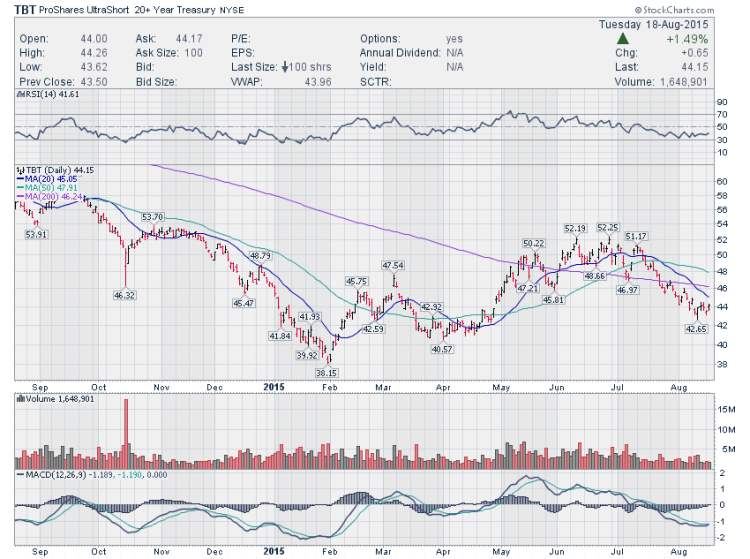Screen dimensions: 750x559
Task: Click the 41.93 price annotation
Action: [x=309, y=317]
